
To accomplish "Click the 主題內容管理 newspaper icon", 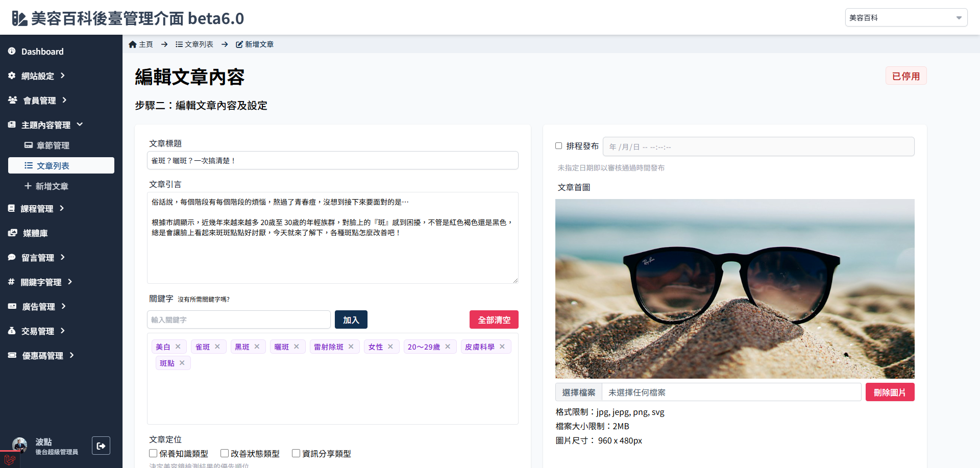I will click(x=12, y=125).
